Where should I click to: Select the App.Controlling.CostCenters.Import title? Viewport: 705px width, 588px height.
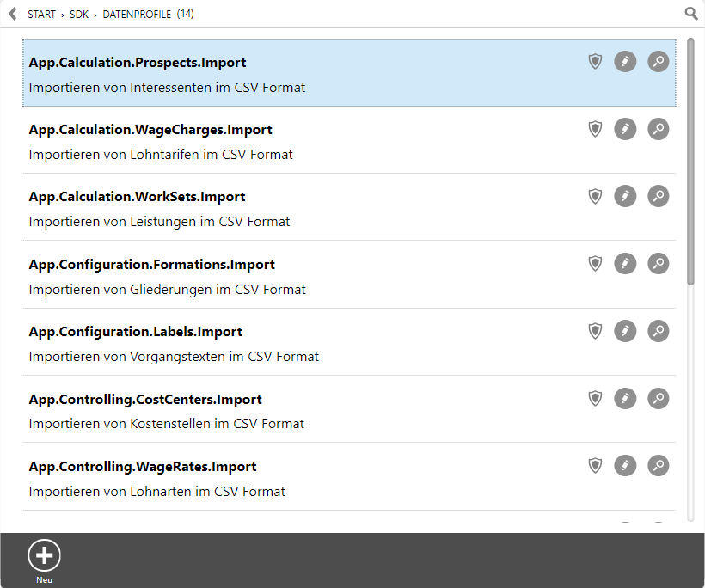coord(145,399)
